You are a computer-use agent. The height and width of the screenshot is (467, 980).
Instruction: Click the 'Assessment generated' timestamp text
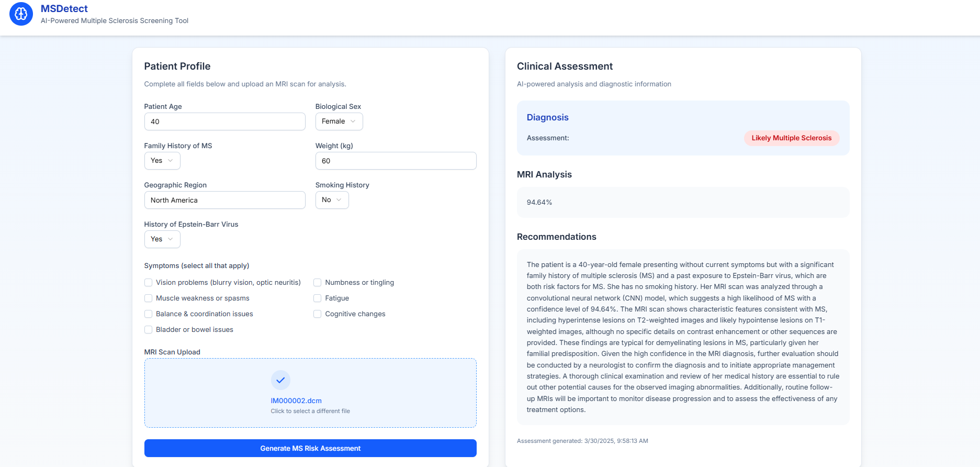pos(582,441)
